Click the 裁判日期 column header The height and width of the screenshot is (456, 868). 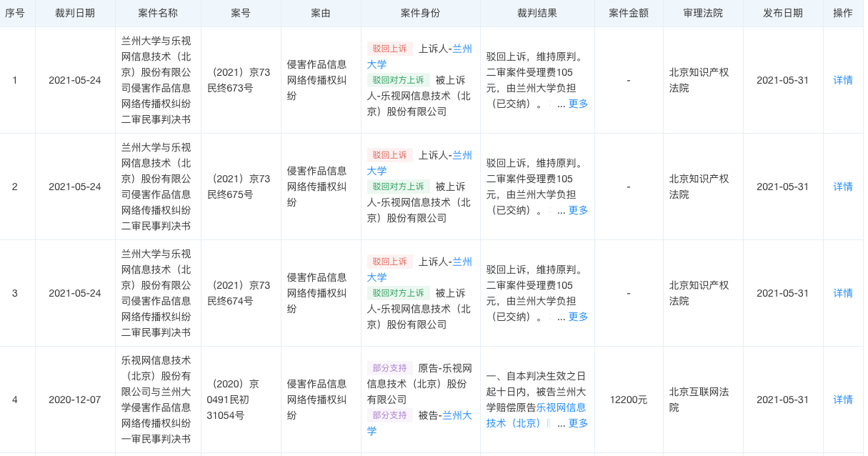coord(75,14)
